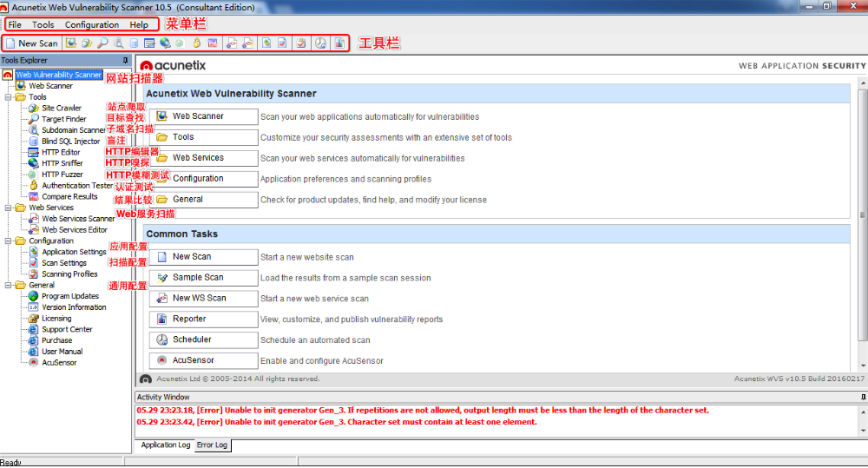Click Scheduler button under Common Tasks
The image size is (868, 468).
pyautogui.click(x=203, y=339)
